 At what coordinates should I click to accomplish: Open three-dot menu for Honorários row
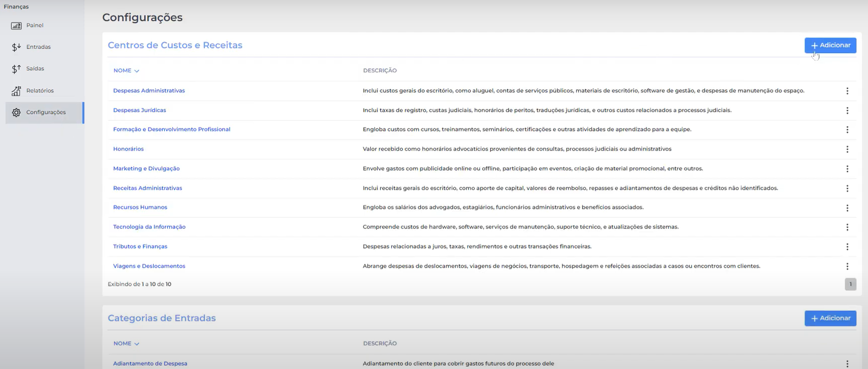[847, 149]
